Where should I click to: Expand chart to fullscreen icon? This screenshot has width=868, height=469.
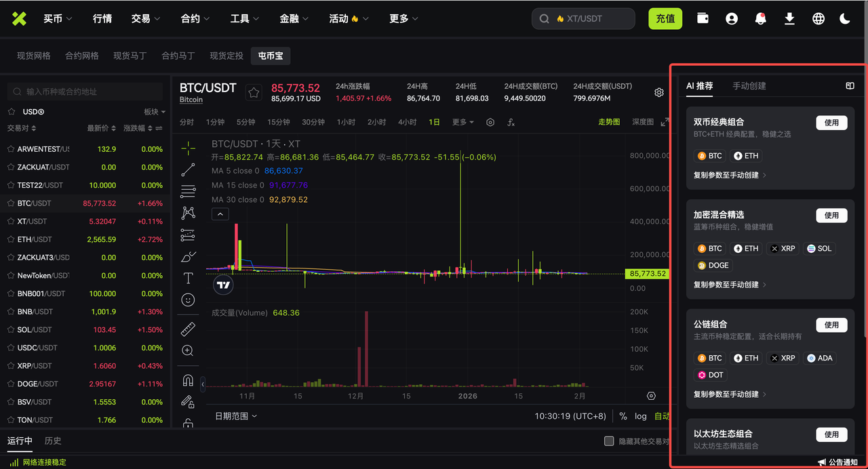coord(665,122)
